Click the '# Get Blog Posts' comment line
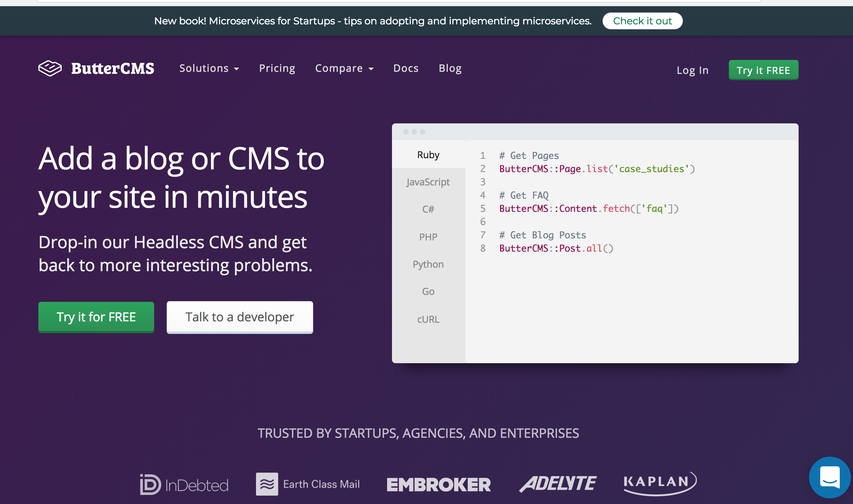 coord(543,235)
